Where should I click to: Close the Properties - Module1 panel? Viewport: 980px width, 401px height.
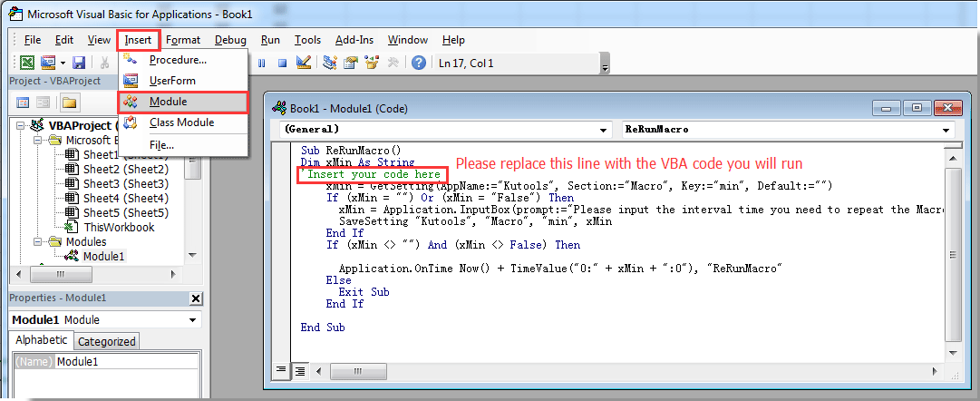(195, 298)
